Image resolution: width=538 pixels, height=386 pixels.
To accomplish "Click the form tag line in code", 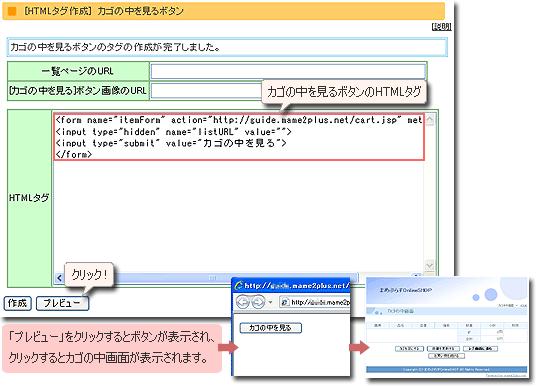I will point(239,120).
